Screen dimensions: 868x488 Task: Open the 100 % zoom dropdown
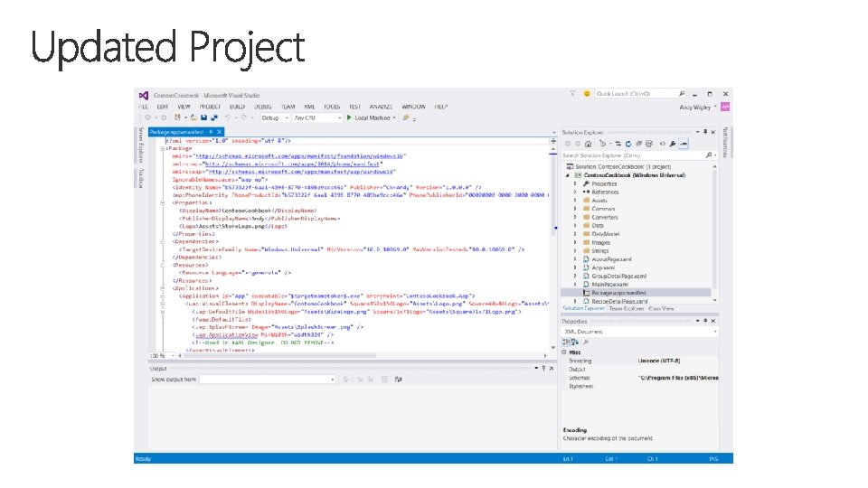(174, 355)
